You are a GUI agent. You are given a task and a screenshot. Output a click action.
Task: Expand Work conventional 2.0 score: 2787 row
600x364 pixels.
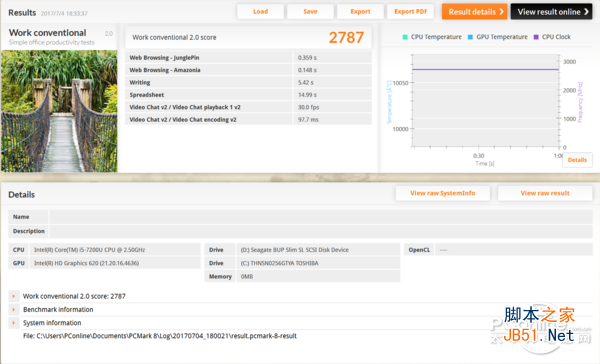[x=14, y=296]
